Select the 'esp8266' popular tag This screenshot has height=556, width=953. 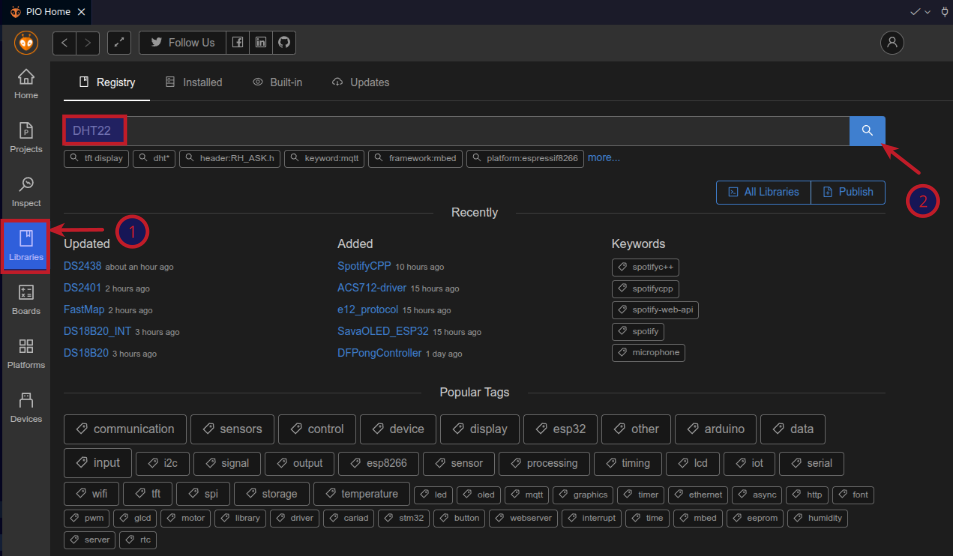click(x=378, y=464)
